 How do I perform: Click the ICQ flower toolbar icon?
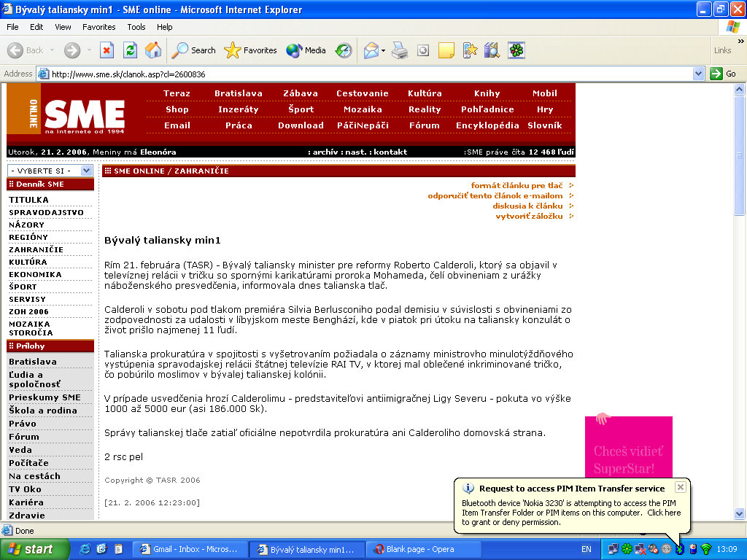click(516, 50)
